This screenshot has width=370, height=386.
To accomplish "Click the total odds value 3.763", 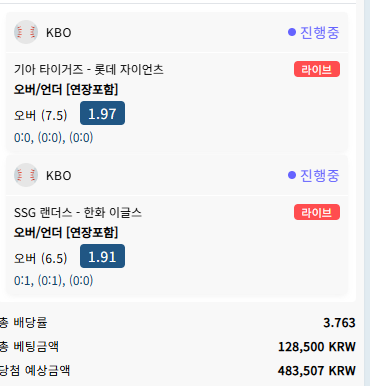I will click(x=339, y=323).
